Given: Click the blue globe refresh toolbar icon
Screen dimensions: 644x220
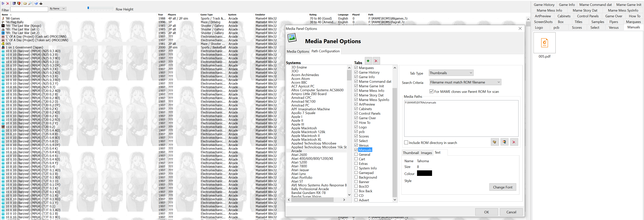Looking at the screenshot, I should tap(36, 3).
